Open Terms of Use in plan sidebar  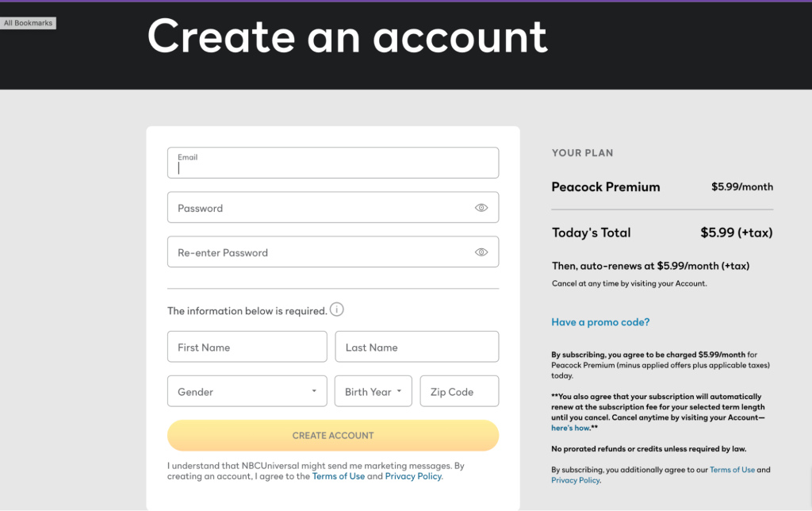732,470
